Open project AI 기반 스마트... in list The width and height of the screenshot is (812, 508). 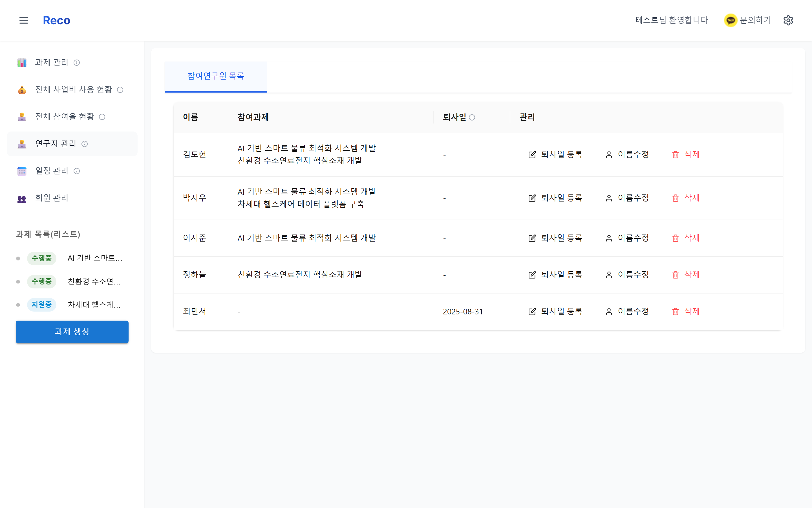tap(95, 258)
